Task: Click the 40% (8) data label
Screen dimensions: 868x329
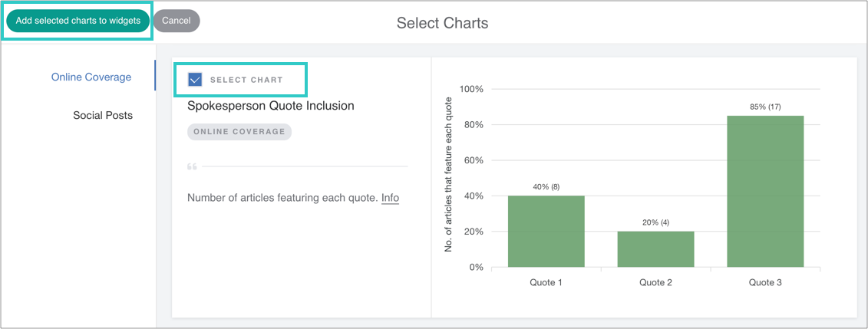Action: pos(546,186)
